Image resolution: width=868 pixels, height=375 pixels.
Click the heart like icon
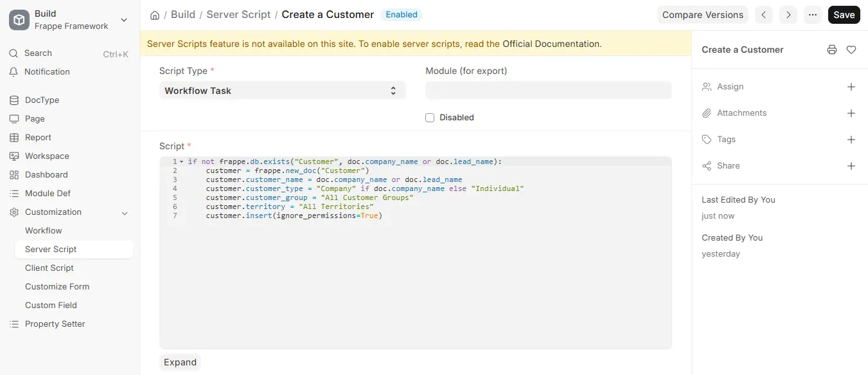pyautogui.click(x=851, y=50)
